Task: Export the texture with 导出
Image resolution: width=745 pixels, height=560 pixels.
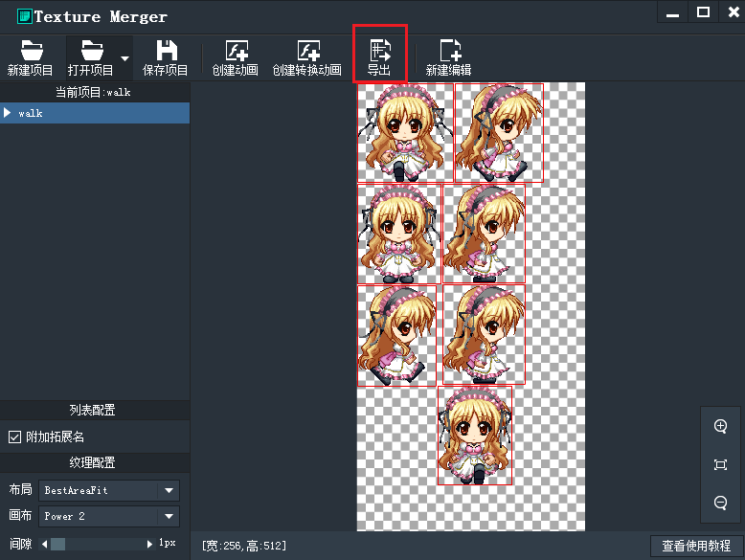Action: (379, 58)
